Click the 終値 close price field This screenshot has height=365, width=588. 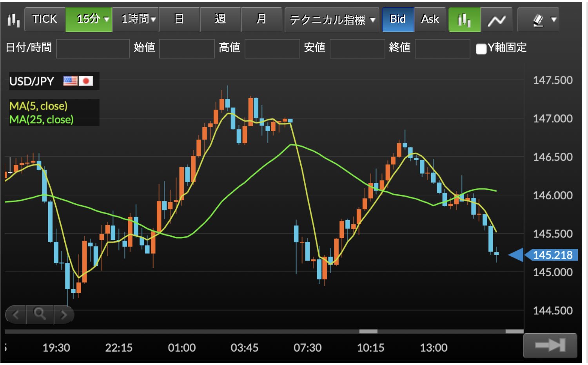pos(443,48)
